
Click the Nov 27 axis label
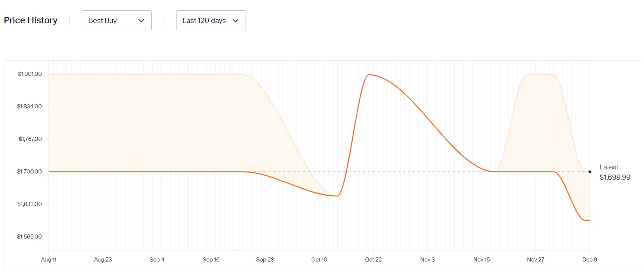(535, 260)
